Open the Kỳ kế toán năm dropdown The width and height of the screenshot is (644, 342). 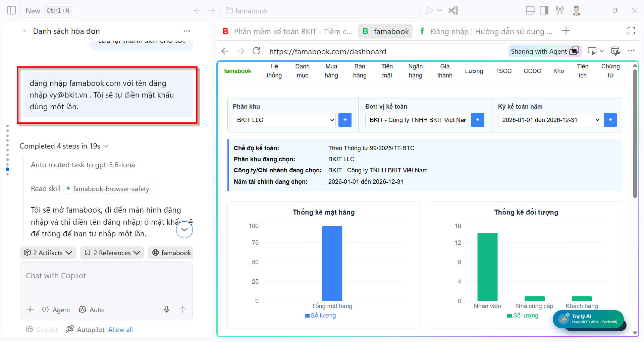549,120
